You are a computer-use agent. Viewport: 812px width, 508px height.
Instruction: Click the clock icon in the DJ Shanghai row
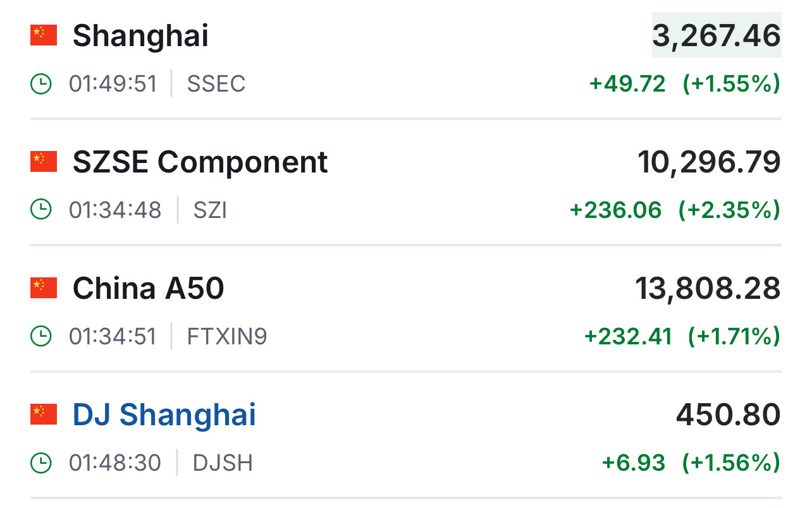coord(41,463)
